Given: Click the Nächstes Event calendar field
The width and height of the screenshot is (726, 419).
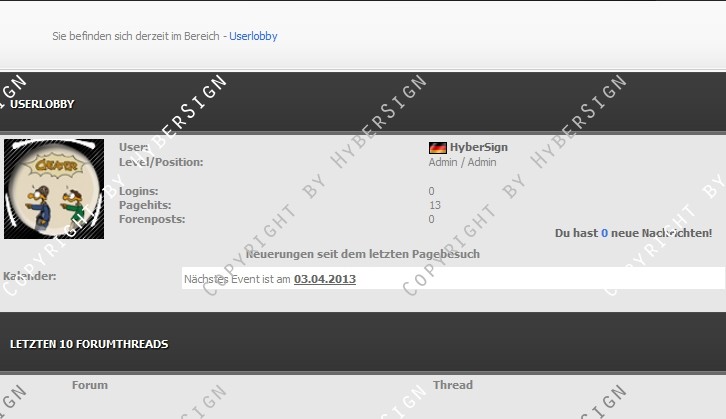Looking at the screenshot, I should 452,279.
